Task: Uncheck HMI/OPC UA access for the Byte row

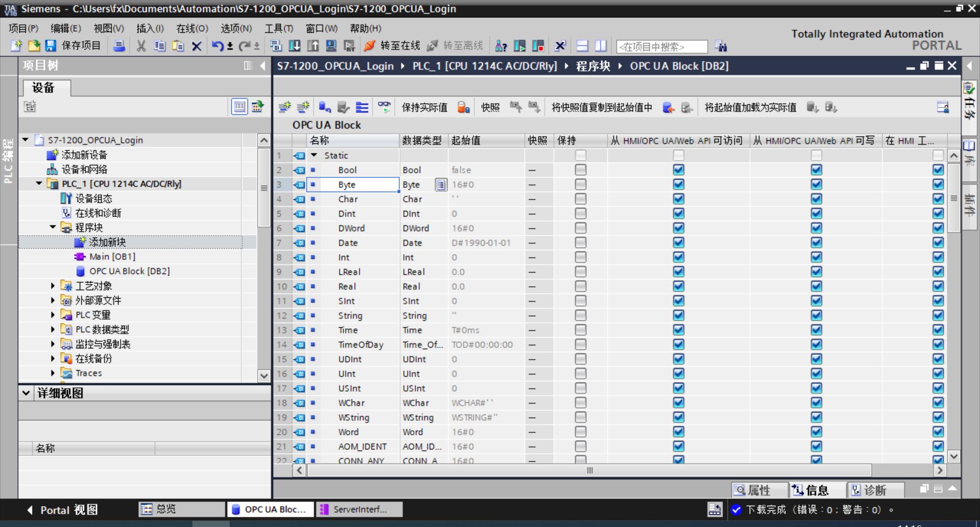Action: 679,184
